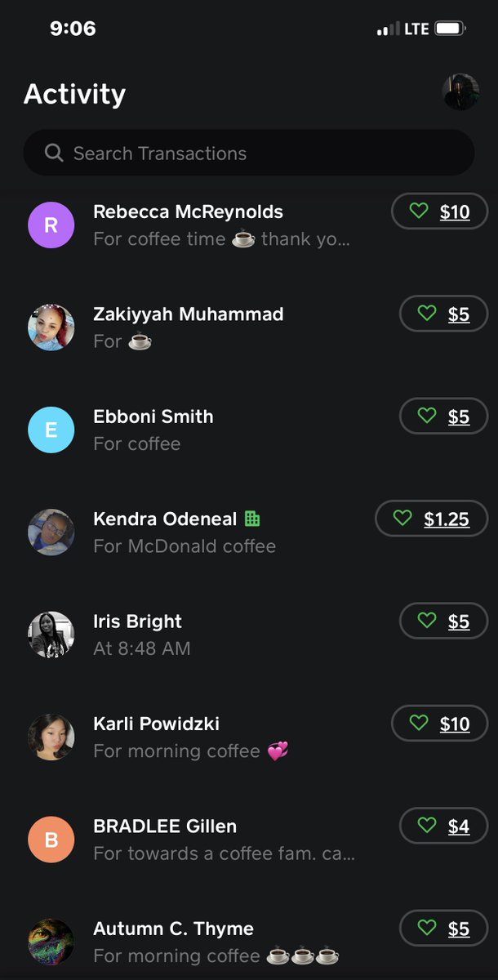Tap the heart icon on Iris Bright's payment

[x=427, y=621]
